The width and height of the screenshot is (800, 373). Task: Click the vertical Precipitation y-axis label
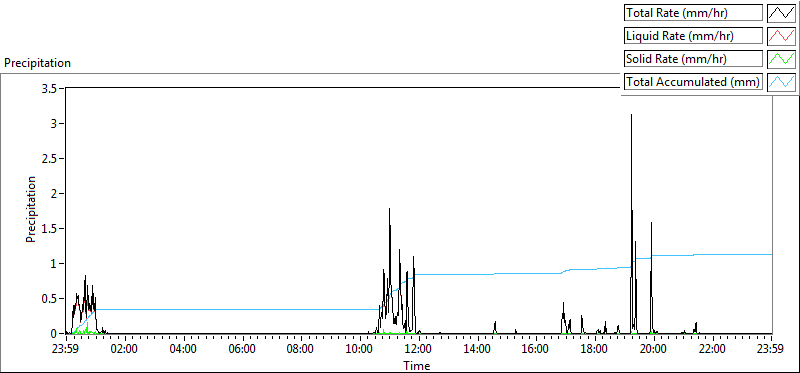click(x=31, y=210)
